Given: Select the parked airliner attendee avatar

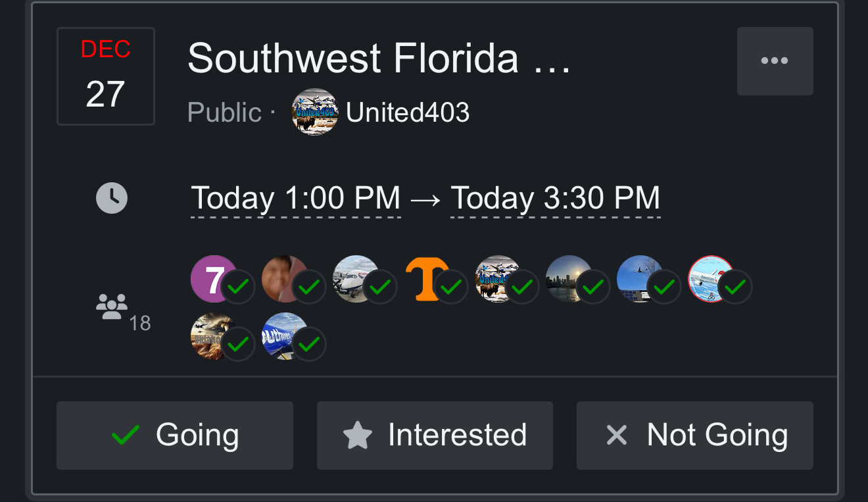Looking at the screenshot, I should point(355,278).
